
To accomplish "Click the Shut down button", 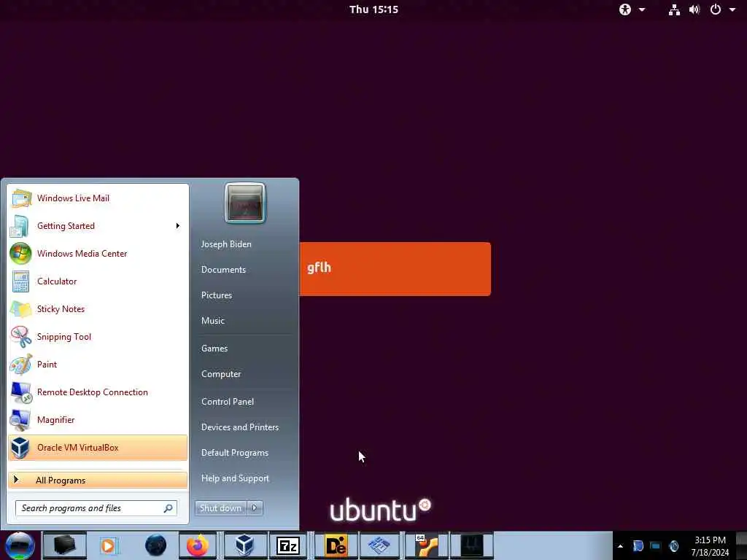I will 220,508.
